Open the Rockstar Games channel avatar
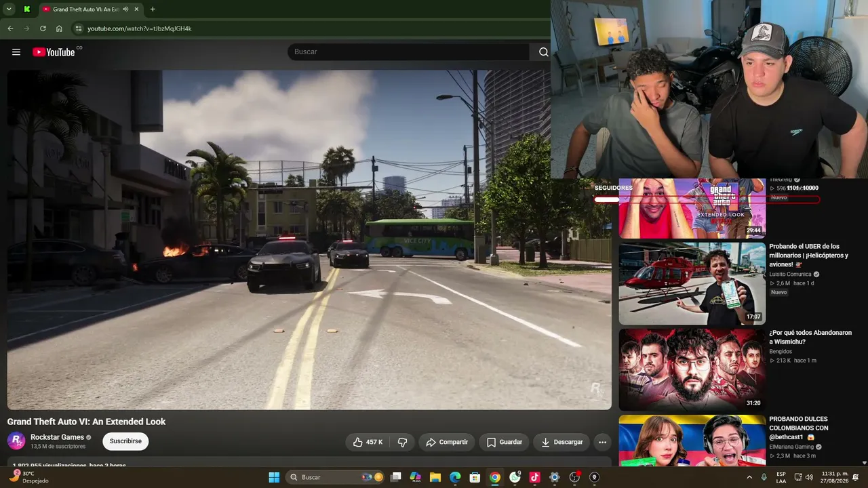Viewport: 868px width, 488px height. [x=16, y=441]
